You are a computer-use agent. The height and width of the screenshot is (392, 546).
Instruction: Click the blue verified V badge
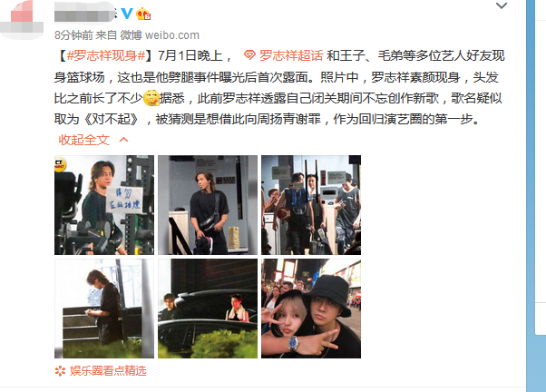click(126, 14)
